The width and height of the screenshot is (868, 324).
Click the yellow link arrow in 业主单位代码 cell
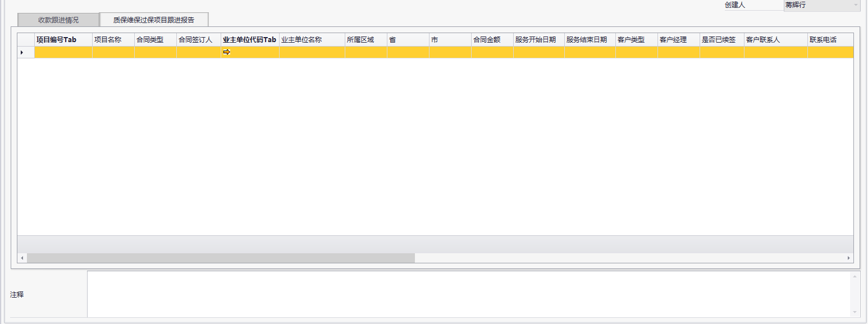(x=227, y=52)
